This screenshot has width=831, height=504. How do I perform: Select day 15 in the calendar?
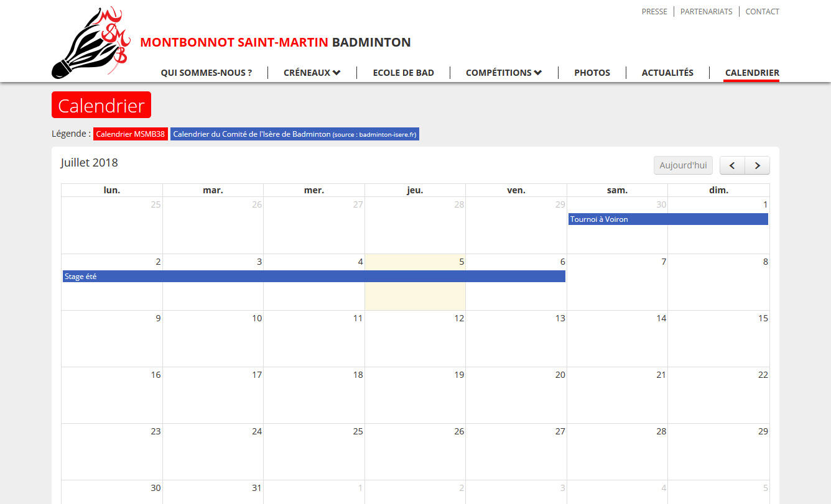tap(718, 339)
